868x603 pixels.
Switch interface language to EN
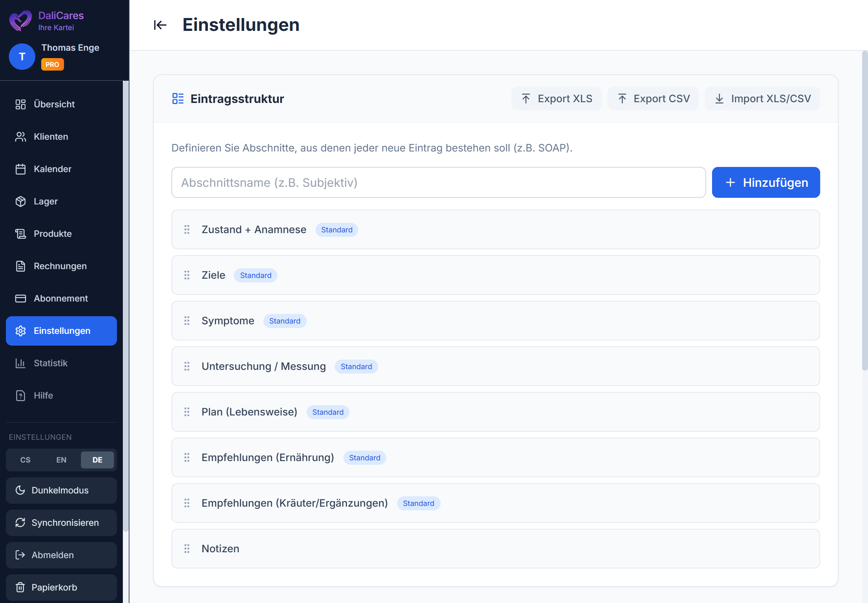(61, 460)
